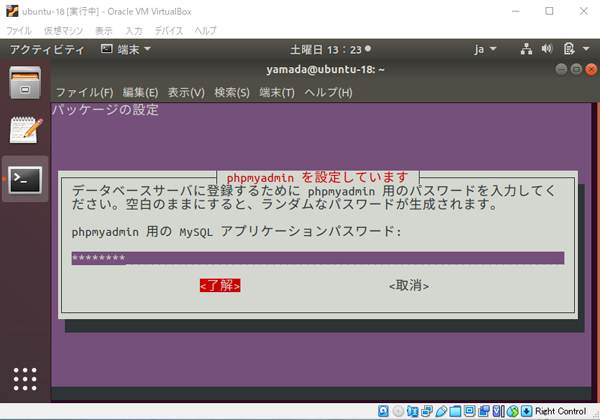Open VirtualBox ファイル menu
This screenshot has width=600, height=420.
tap(19, 31)
